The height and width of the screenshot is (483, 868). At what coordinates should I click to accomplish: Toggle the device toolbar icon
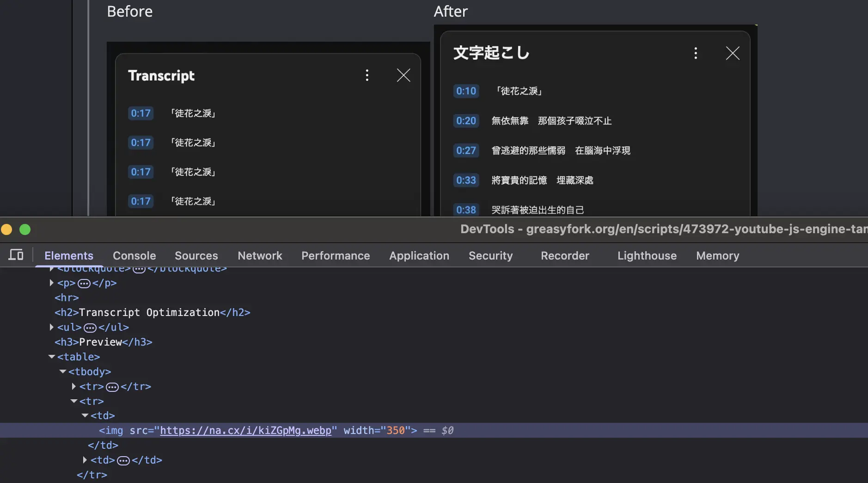click(x=16, y=255)
